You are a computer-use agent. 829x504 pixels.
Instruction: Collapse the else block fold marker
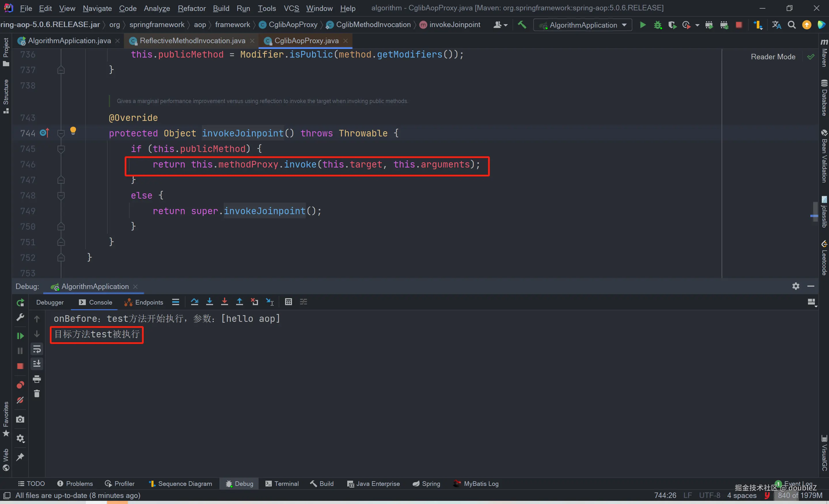[x=61, y=195]
